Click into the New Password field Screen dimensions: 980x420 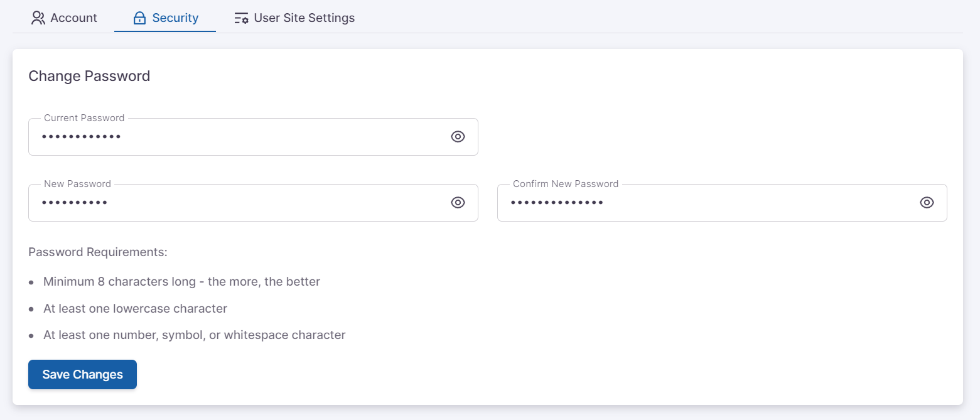point(239,203)
